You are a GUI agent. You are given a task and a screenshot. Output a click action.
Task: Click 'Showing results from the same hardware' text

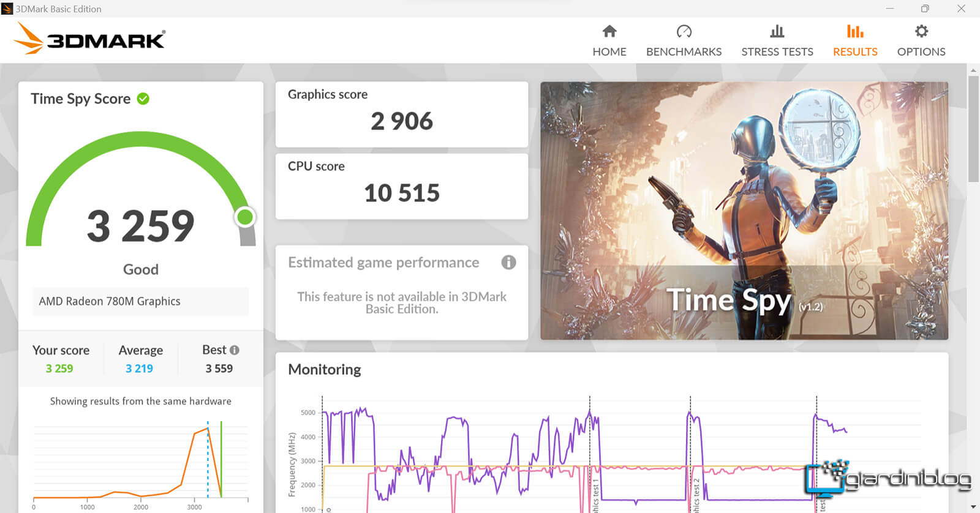click(x=141, y=402)
